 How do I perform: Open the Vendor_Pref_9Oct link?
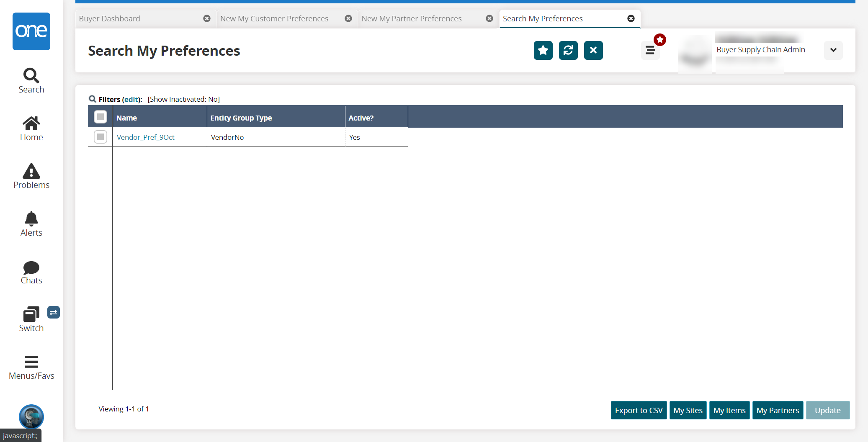click(x=146, y=137)
